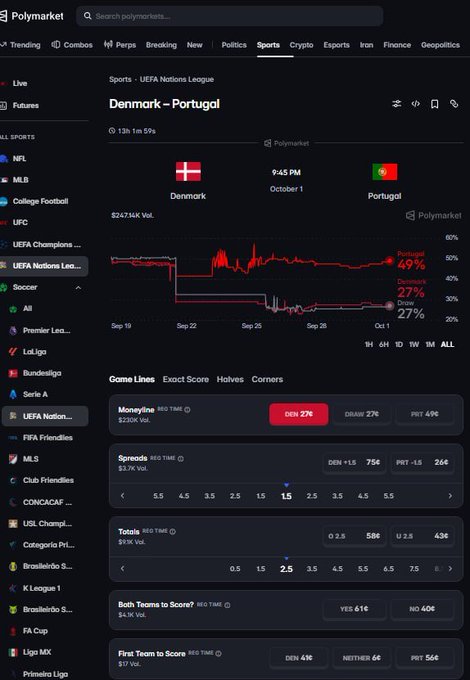Set chart range to ALL
Screen dimensions: 470x680
[x=447, y=344]
